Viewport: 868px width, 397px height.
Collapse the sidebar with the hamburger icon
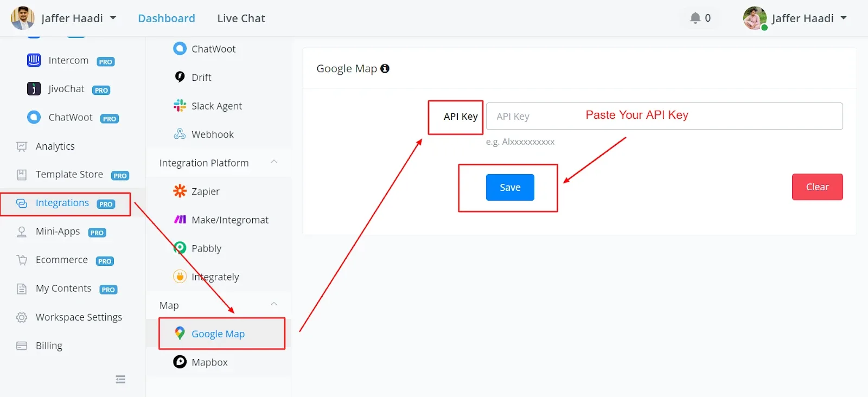point(120,380)
